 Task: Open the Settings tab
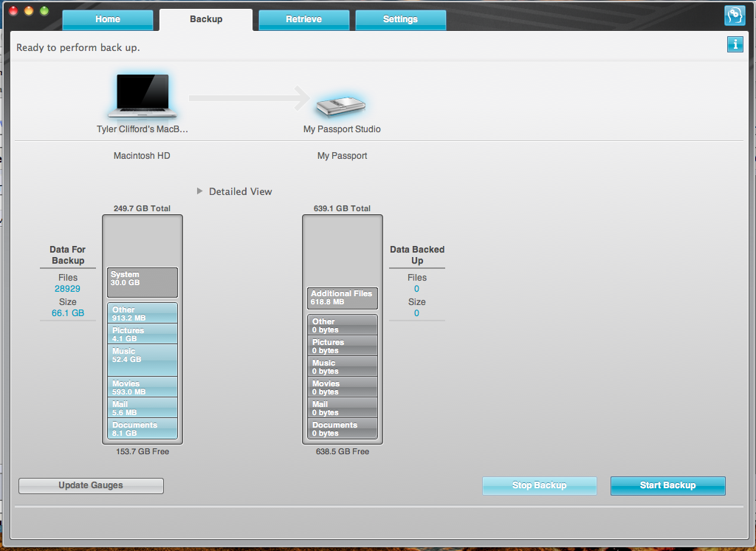pyautogui.click(x=400, y=19)
